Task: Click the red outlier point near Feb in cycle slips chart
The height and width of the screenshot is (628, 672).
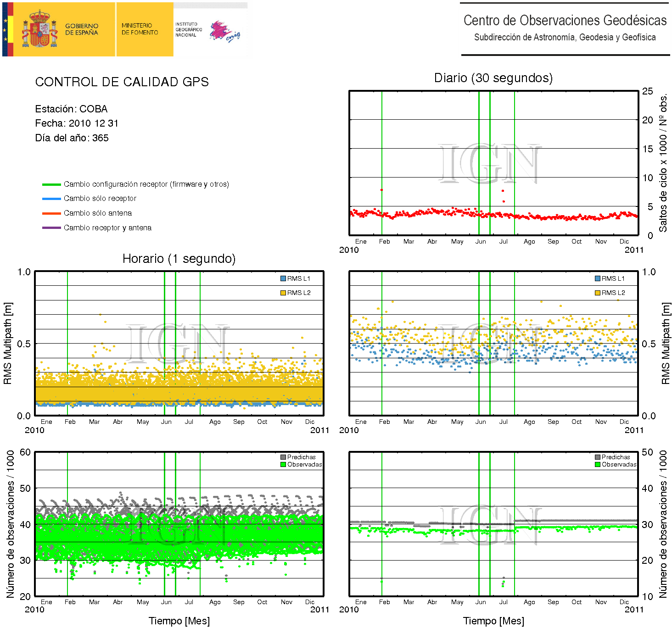Action: pyautogui.click(x=381, y=190)
